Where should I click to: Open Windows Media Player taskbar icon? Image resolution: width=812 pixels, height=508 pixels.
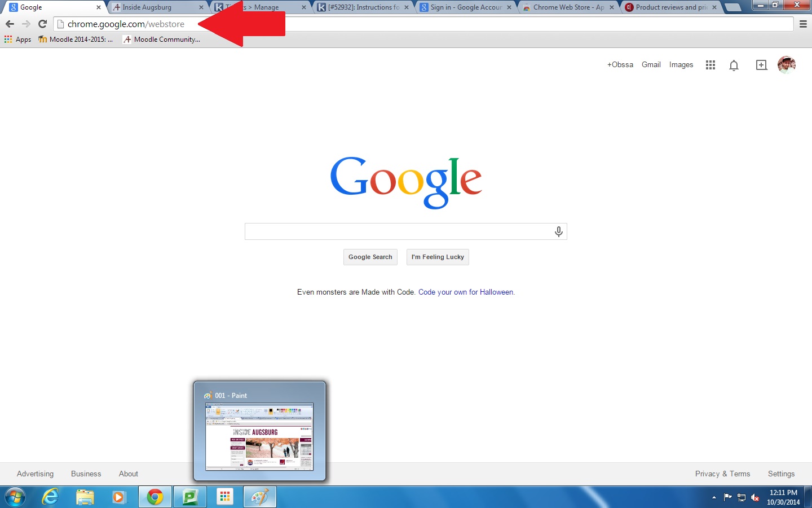tap(119, 497)
